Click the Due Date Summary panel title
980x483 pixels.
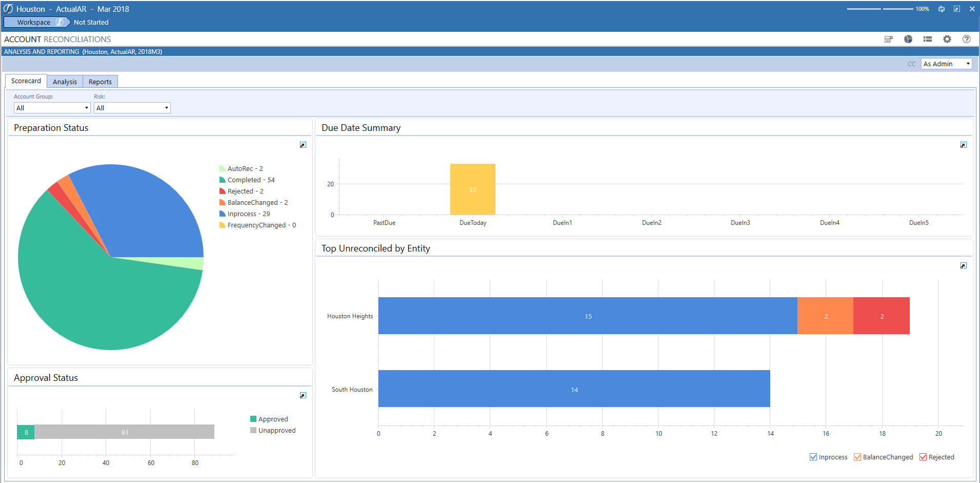(361, 128)
